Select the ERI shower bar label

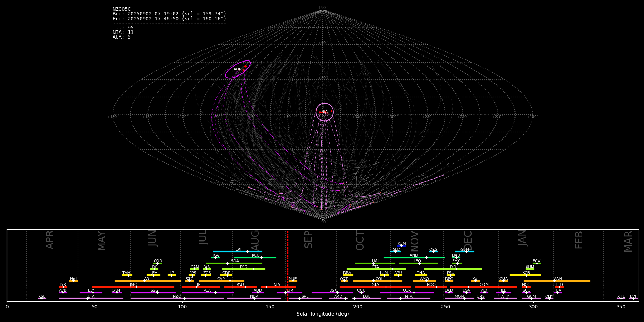click(x=239, y=250)
